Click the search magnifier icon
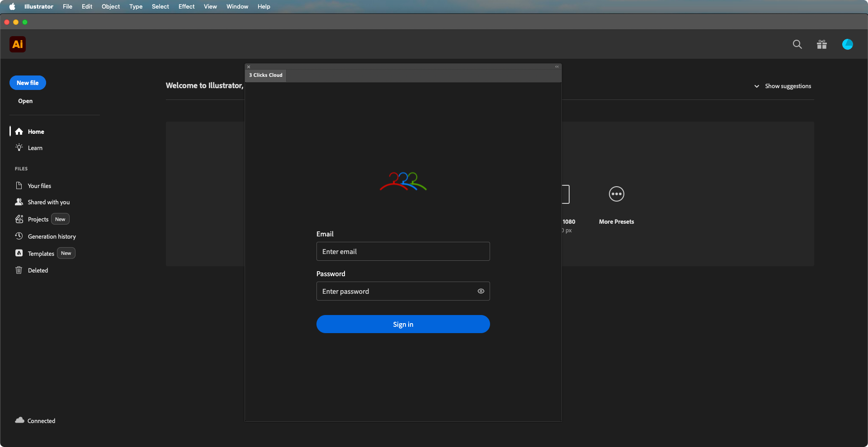 point(797,44)
